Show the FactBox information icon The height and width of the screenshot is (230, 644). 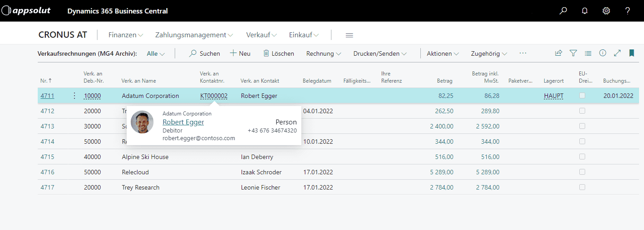pos(603,53)
